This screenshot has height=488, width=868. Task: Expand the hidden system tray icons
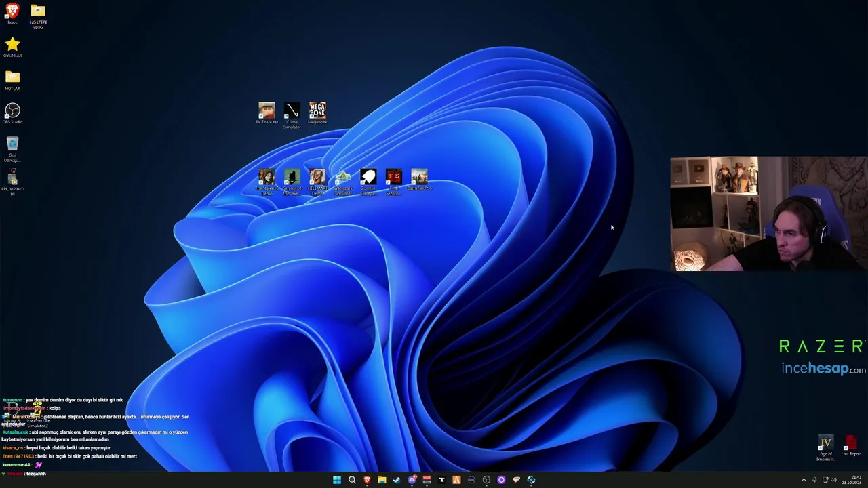[804, 480]
